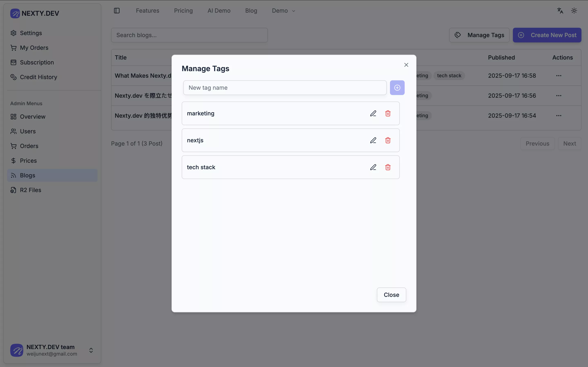Close dialog using the X icon
The width and height of the screenshot is (588, 367).
pos(406,65)
